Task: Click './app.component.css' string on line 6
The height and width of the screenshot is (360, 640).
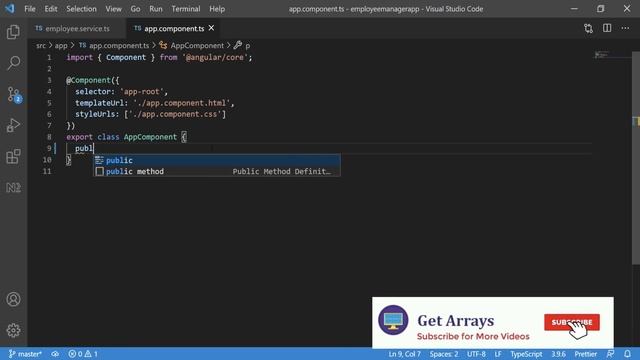Action: [175, 114]
